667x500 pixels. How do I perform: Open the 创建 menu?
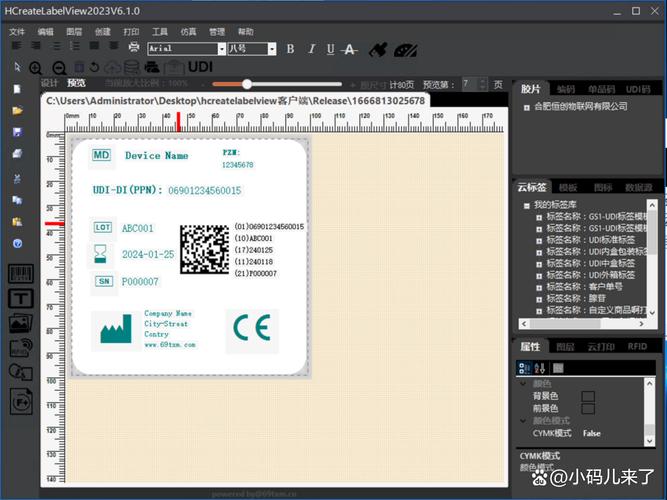click(x=103, y=32)
